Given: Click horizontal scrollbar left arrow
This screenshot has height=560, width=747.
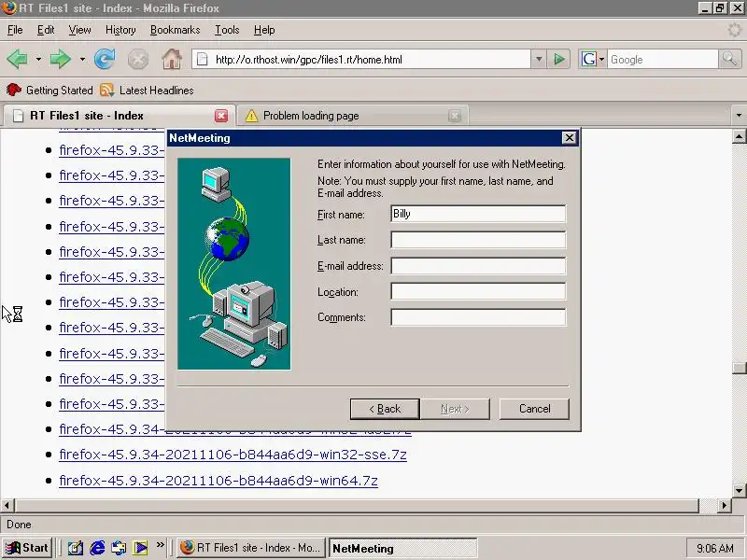Looking at the screenshot, I should pyautogui.click(x=7, y=505).
